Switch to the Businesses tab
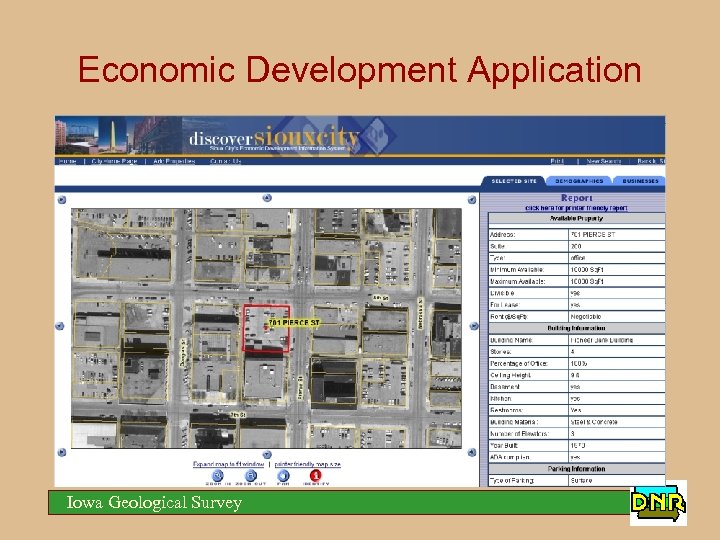The width and height of the screenshot is (720, 540). point(640,181)
